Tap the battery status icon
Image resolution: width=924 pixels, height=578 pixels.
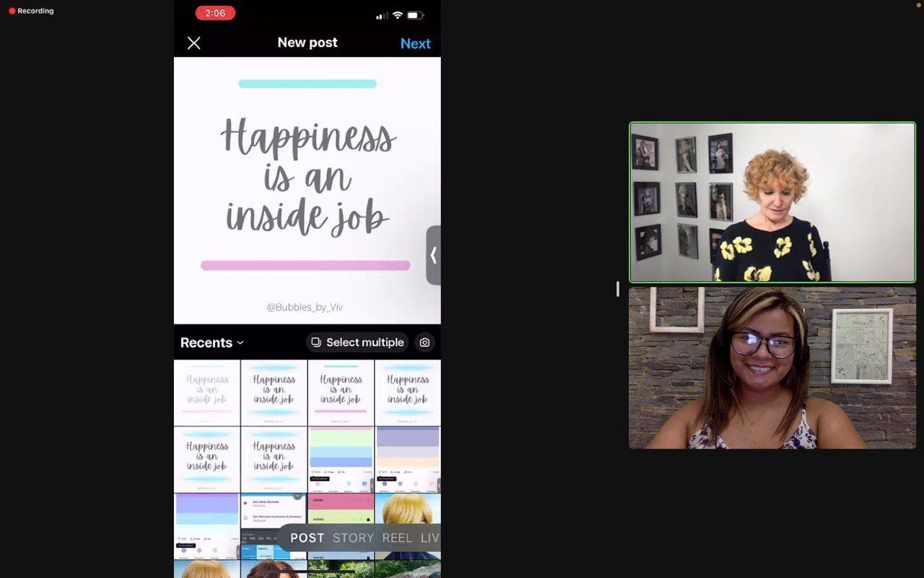tap(415, 15)
